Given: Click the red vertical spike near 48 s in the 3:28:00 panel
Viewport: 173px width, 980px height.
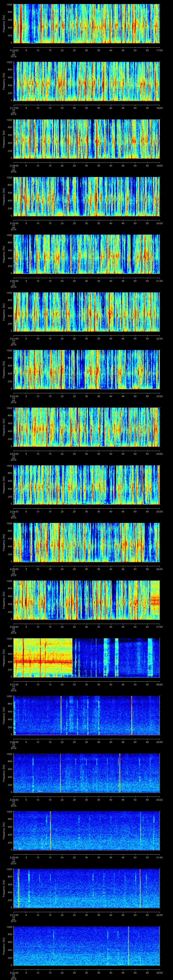Looking at the screenshot, I should click(x=132, y=715).
